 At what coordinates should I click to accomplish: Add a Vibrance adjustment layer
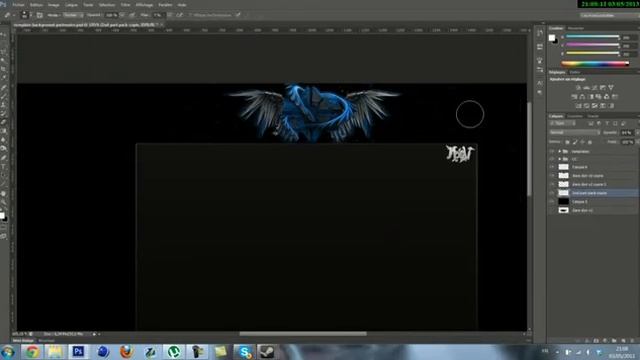click(611, 88)
